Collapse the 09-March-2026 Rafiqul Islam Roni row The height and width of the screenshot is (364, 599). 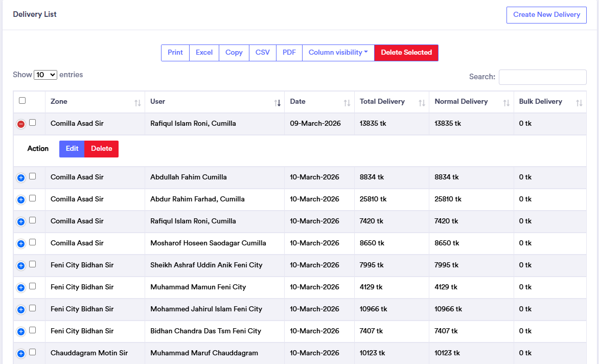(x=21, y=124)
